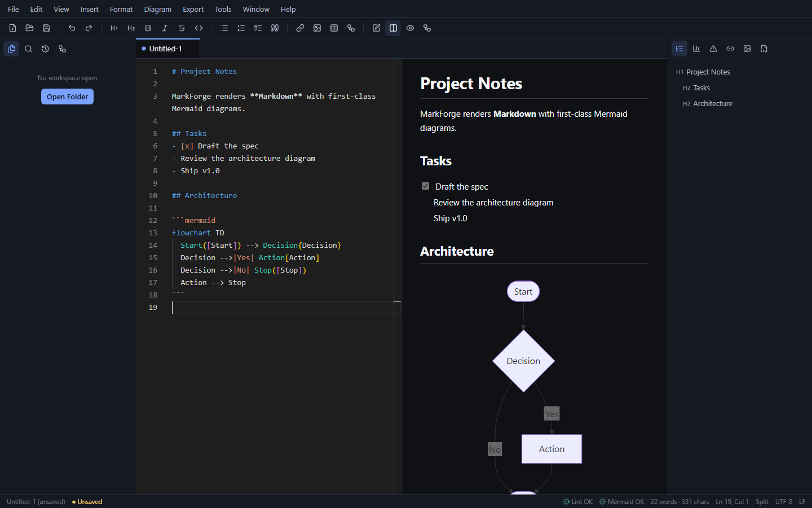Open the Help menu
The width and height of the screenshot is (812, 508).
(288, 10)
